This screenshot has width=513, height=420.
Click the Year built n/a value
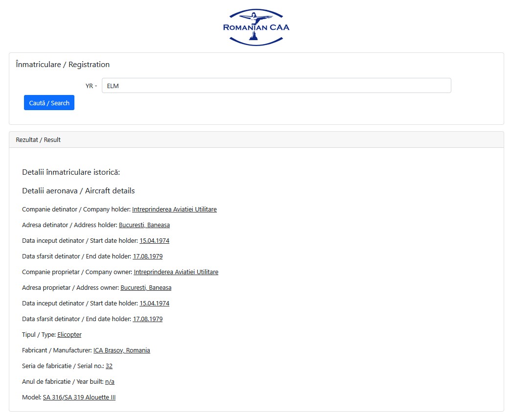(x=110, y=382)
